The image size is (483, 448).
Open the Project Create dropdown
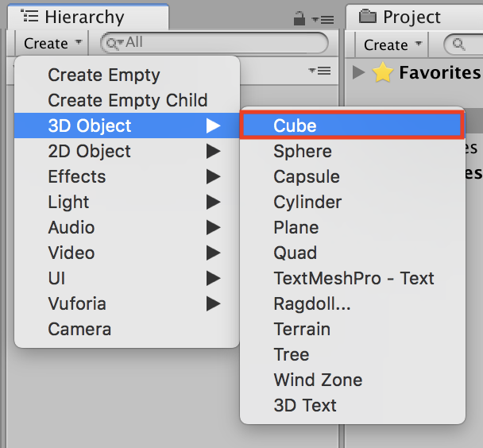[x=393, y=44]
